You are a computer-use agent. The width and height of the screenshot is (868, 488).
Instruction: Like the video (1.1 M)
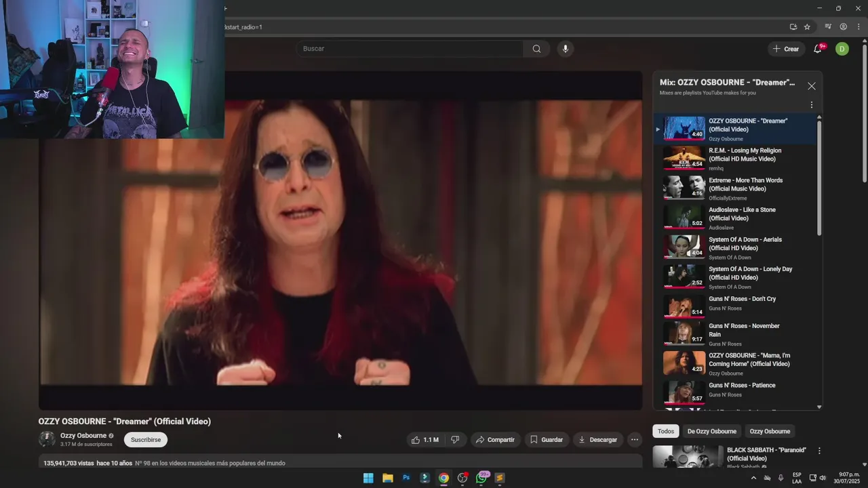click(x=425, y=440)
